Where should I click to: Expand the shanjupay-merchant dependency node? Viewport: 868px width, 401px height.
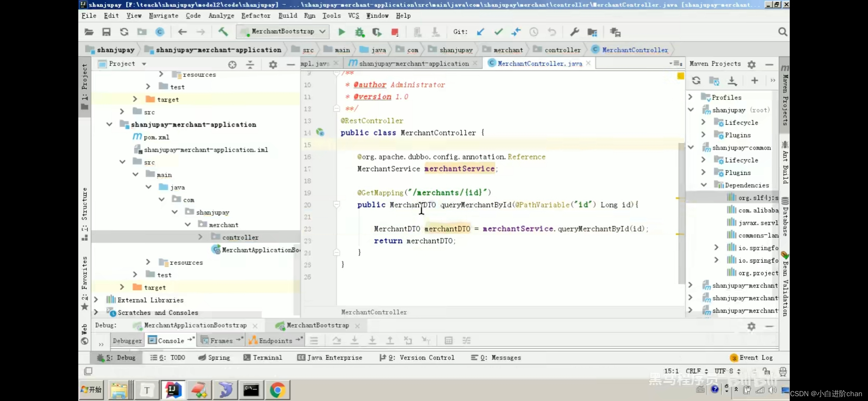(x=690, y=285)
